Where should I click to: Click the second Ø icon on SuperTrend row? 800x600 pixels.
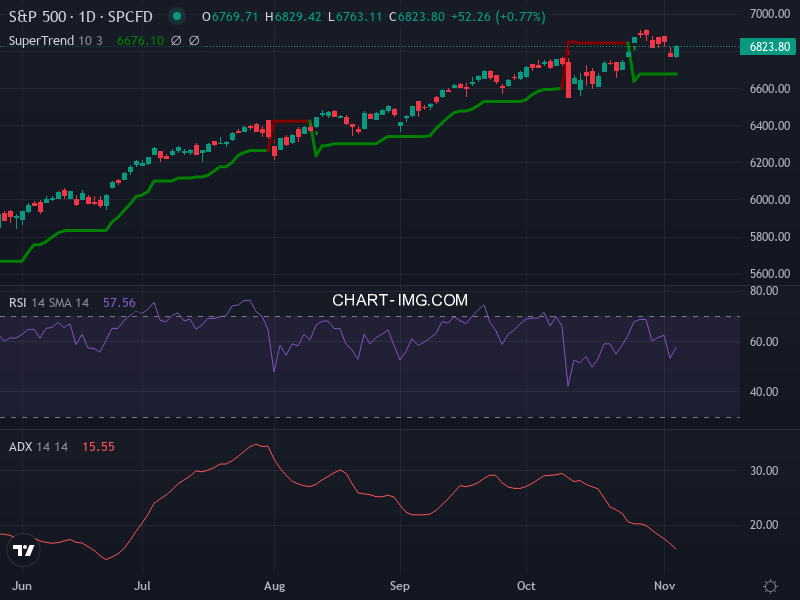coord(194,40)
